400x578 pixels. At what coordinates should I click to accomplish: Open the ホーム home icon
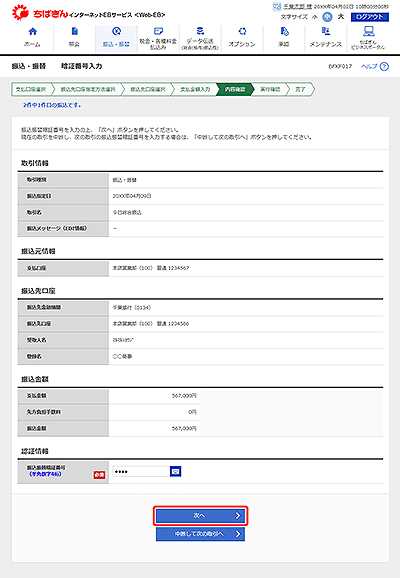32,31
